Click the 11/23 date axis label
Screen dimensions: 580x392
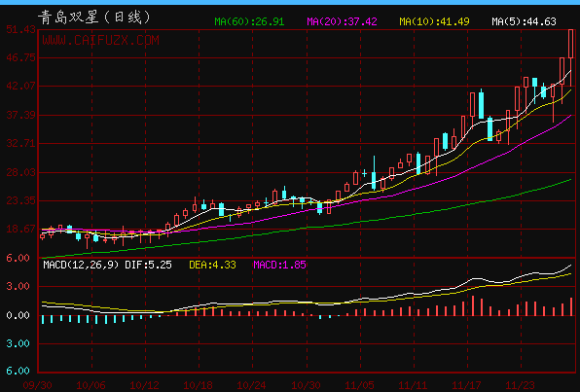coord(520,386)
